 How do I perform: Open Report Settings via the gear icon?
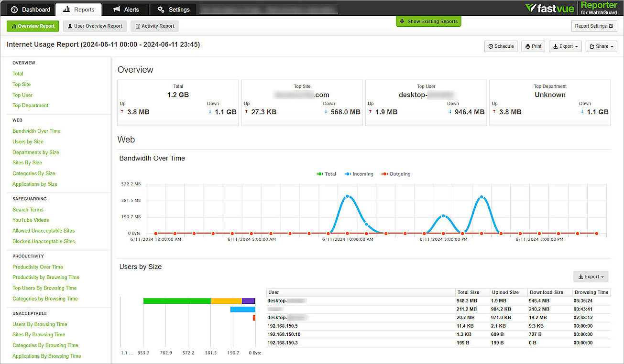point(610,26)
